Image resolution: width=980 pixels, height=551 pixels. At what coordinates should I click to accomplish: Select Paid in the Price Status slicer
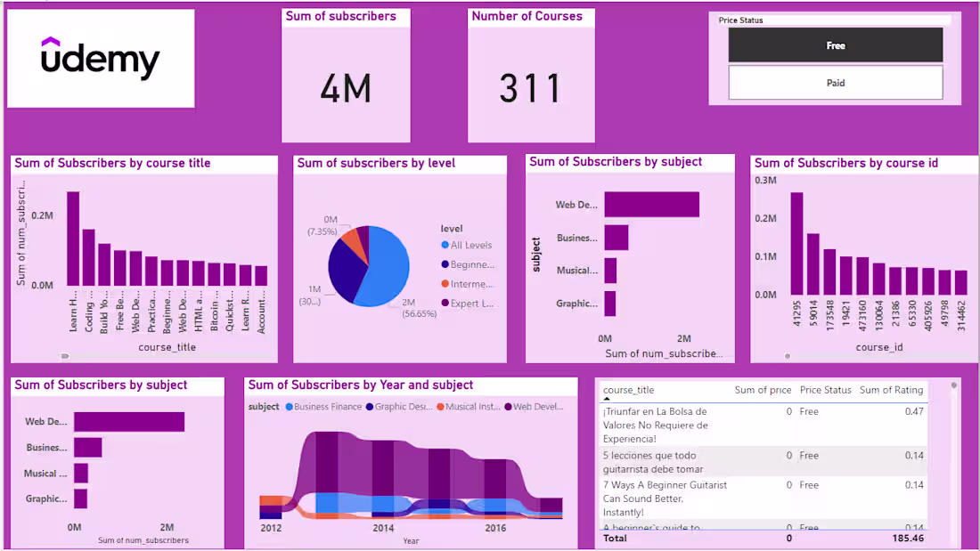(835, 82)
